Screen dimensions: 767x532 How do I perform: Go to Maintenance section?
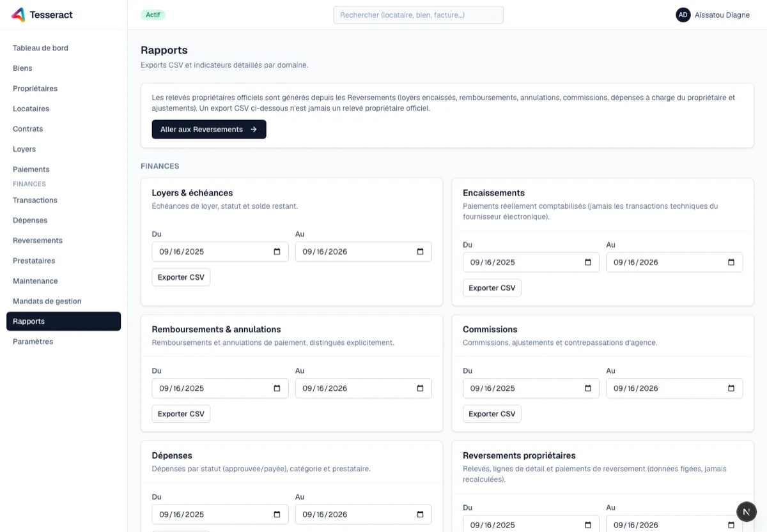pyautogui.click(x=63, y=281)
